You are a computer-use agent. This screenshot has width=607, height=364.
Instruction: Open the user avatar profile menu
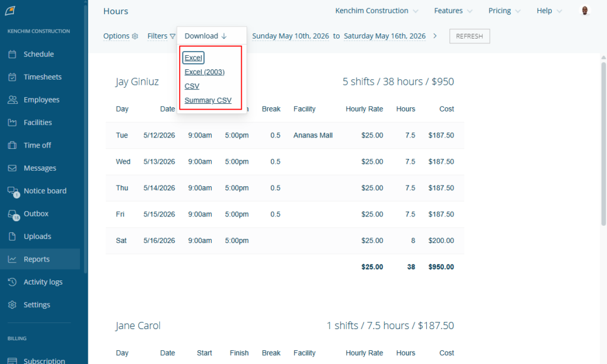point(585,11)
